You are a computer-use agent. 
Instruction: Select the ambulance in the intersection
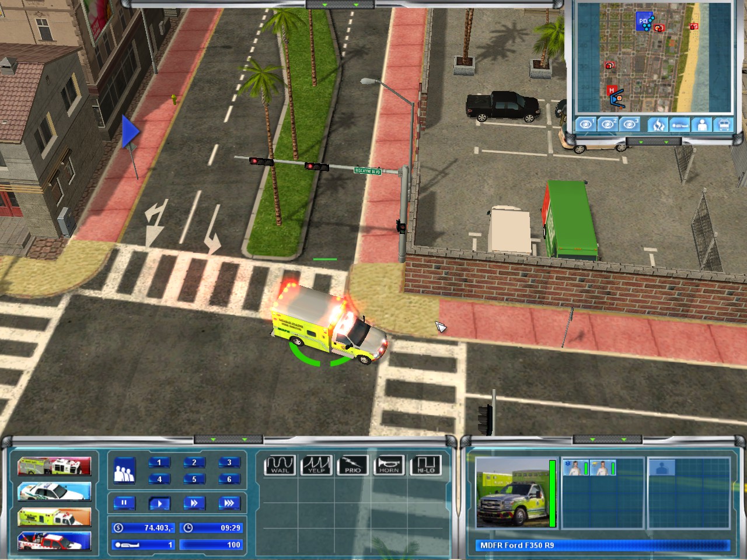330,324
